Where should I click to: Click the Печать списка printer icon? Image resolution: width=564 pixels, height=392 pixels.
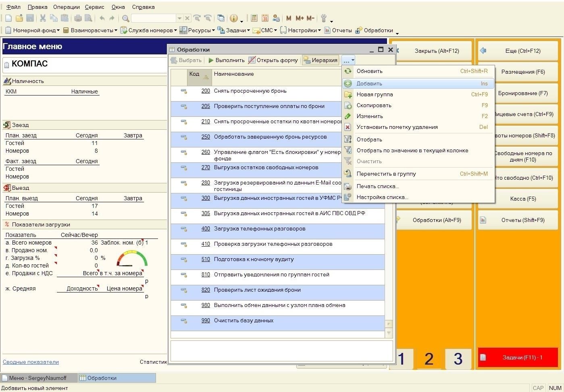[x=348, y=186]
